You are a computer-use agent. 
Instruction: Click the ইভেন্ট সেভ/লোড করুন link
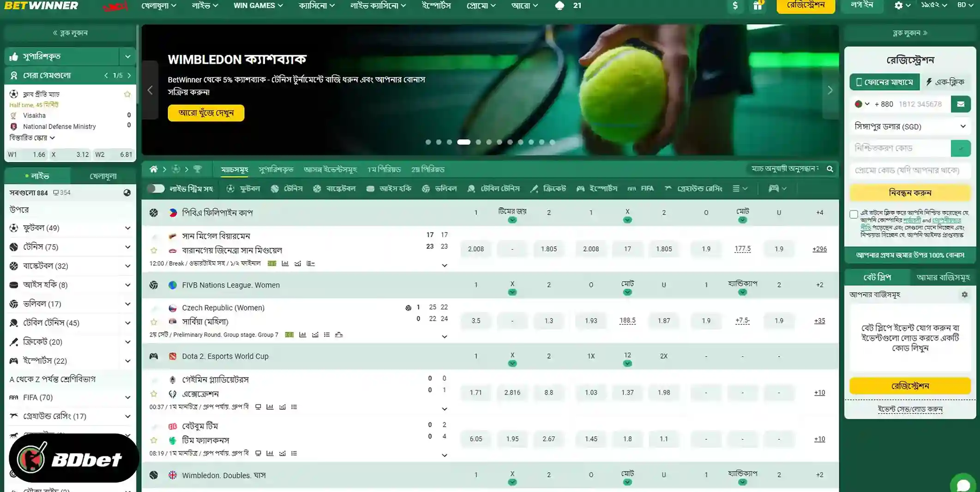pyautogui.click(x=910, y=409)
